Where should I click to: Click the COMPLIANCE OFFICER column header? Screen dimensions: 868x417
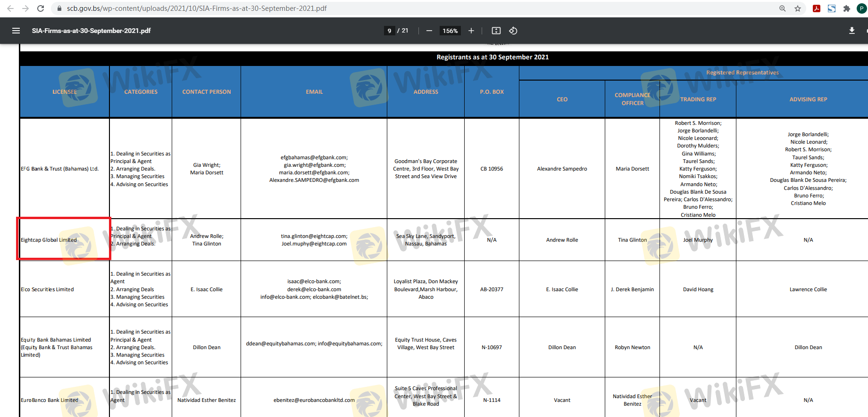coord(632,99)
